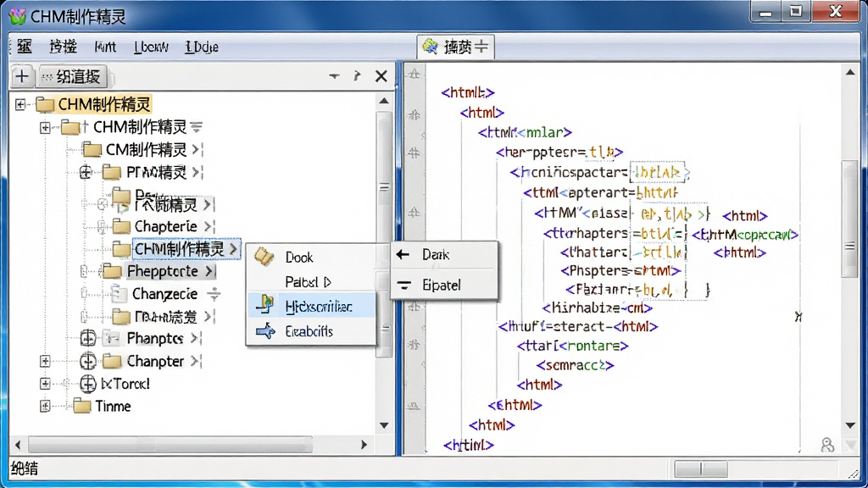Click the status bar splitter control
868x488 pixels.
[x=701, y=469]
